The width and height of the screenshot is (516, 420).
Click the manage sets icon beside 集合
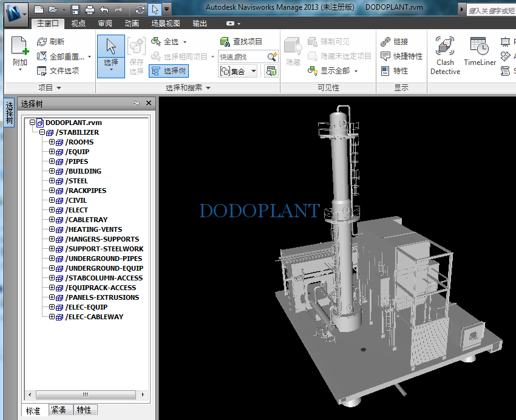pos(271,71)
